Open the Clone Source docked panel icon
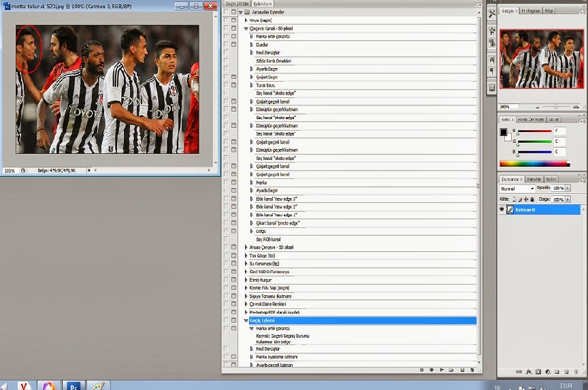Viewport: 588px width, 390px height. (492, 43)
